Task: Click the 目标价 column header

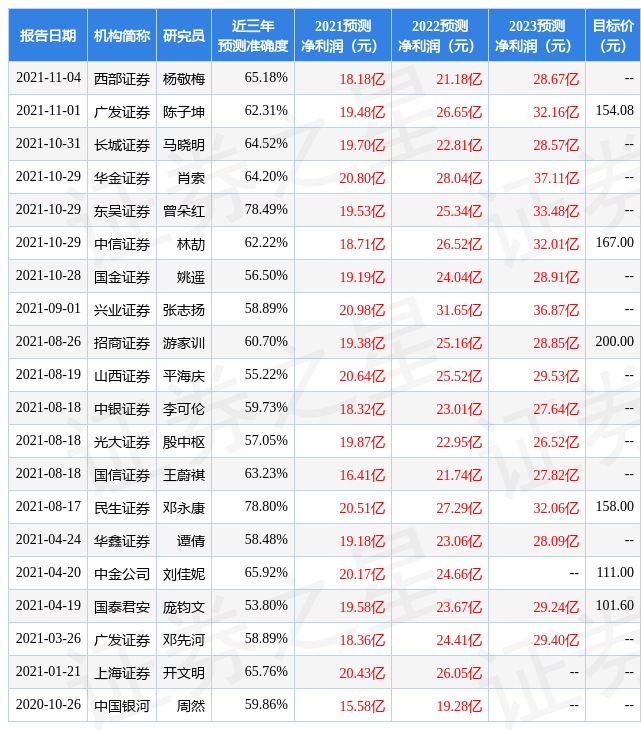Action: 613,35
